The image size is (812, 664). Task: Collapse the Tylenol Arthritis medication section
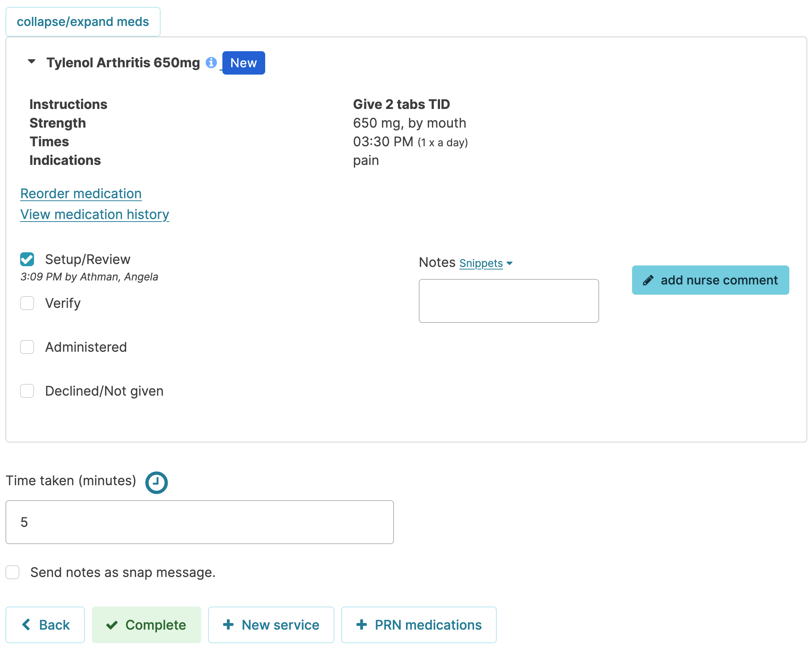click(x=32, y=61)
